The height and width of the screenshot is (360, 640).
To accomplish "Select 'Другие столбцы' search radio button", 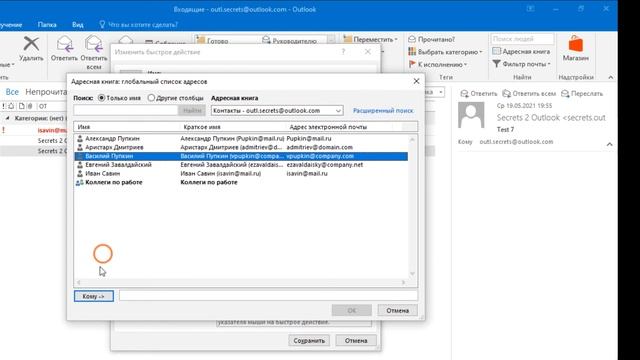I will pos(151,98).
